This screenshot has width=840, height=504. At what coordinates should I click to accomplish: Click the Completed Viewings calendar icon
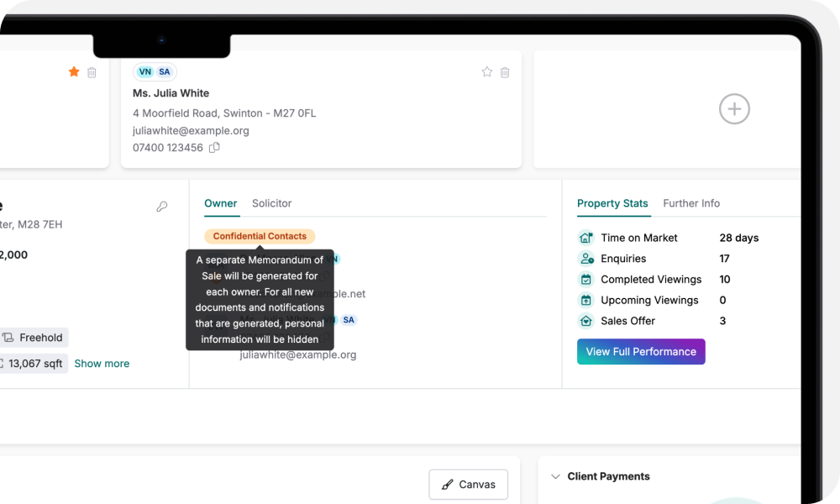[x=585, y=279]
